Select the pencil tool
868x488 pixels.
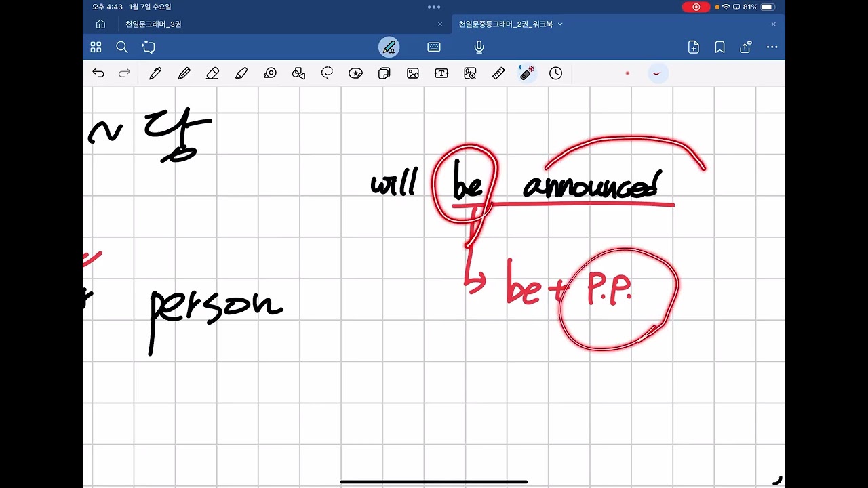(184, 73)
